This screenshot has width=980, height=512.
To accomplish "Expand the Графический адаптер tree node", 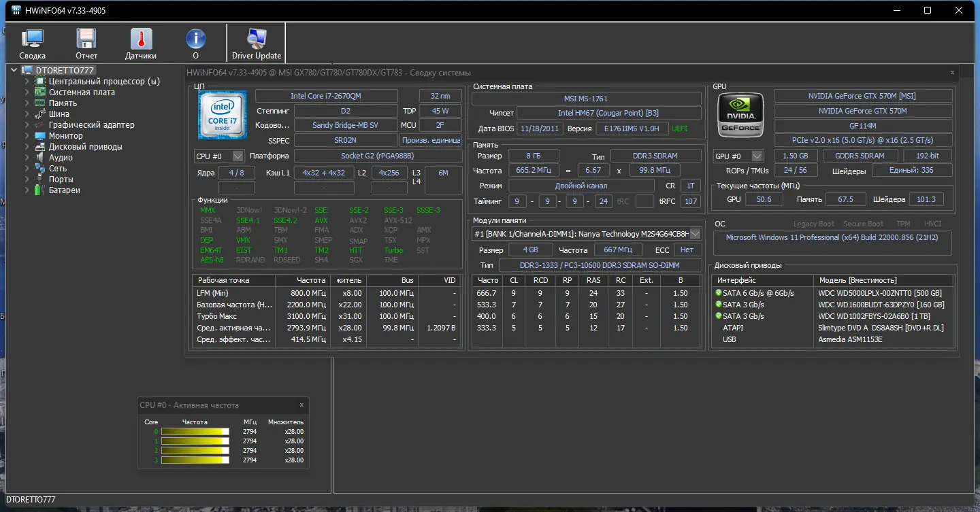I will tap(27, 125).
